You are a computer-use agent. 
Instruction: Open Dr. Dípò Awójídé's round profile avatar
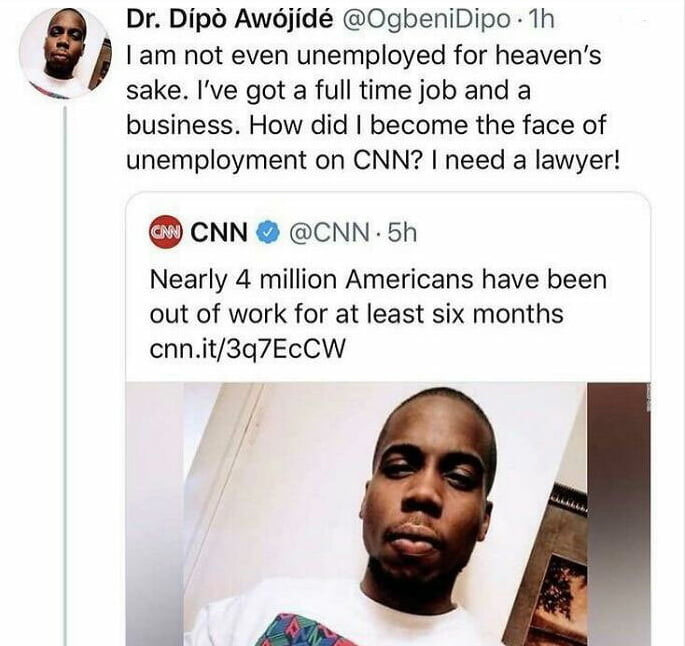click(65, 53)
